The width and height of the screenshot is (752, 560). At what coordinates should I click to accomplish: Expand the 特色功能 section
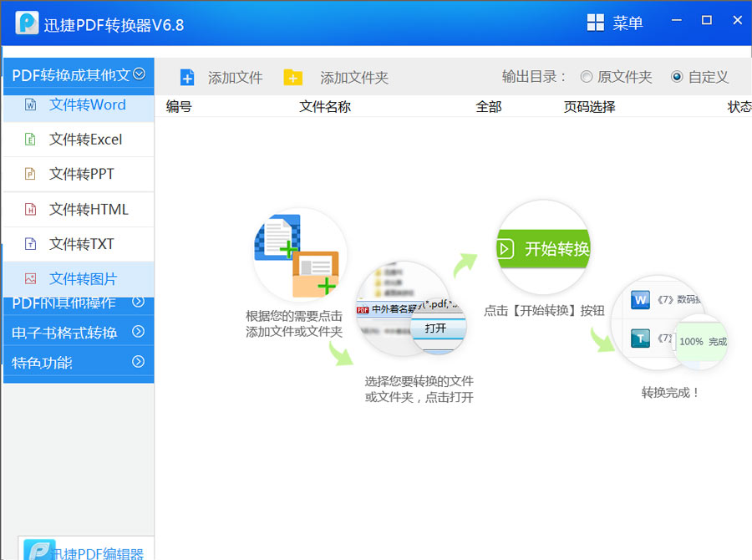(x=139, y=362)
